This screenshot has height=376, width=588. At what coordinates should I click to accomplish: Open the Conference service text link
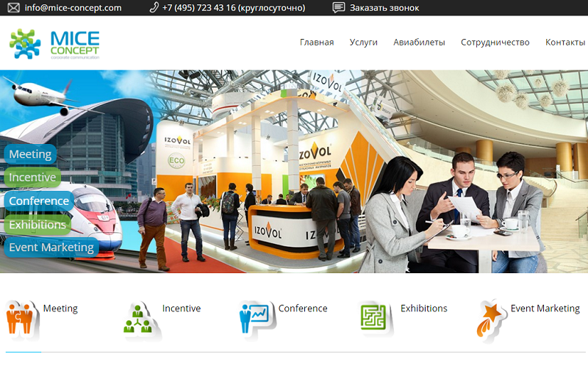pyautogui.click(x=303, y=308)
